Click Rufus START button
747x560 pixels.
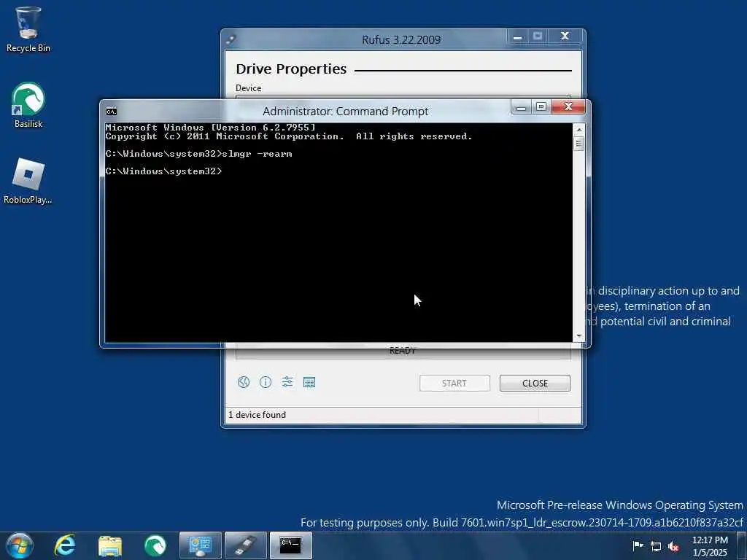point(454,384)
